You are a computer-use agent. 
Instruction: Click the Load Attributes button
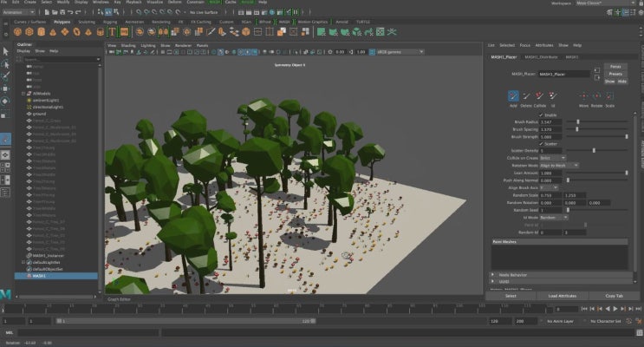tap(563, 296)
